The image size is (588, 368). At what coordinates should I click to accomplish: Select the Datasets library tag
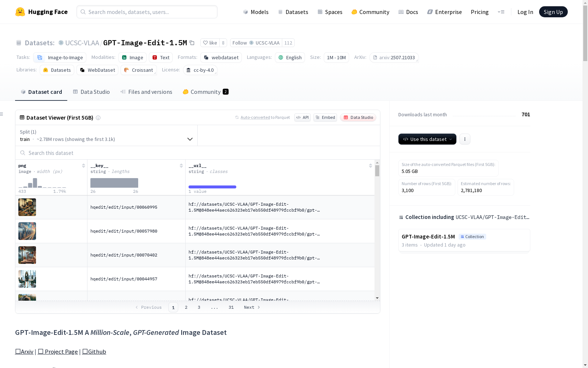tap(57, 70)
